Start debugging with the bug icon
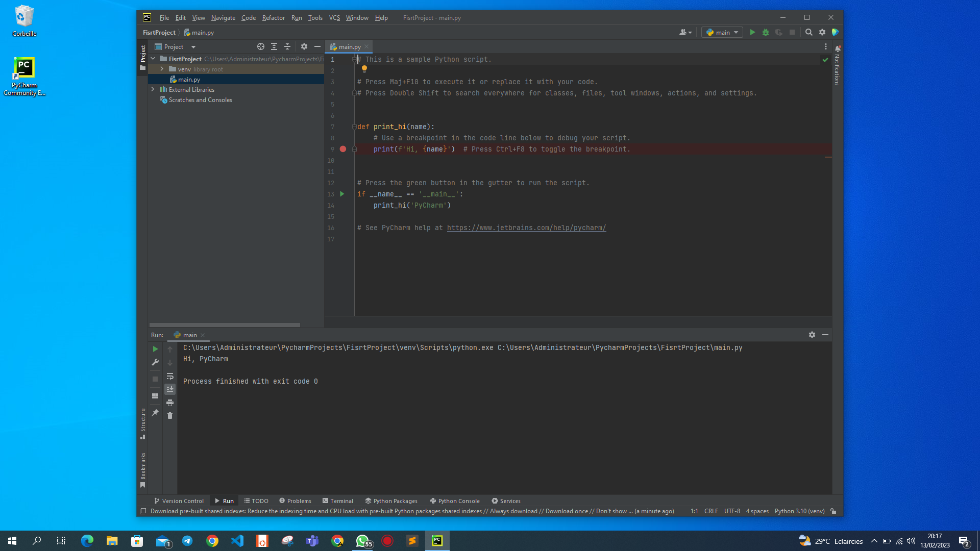980x551 pixels. 766,32
